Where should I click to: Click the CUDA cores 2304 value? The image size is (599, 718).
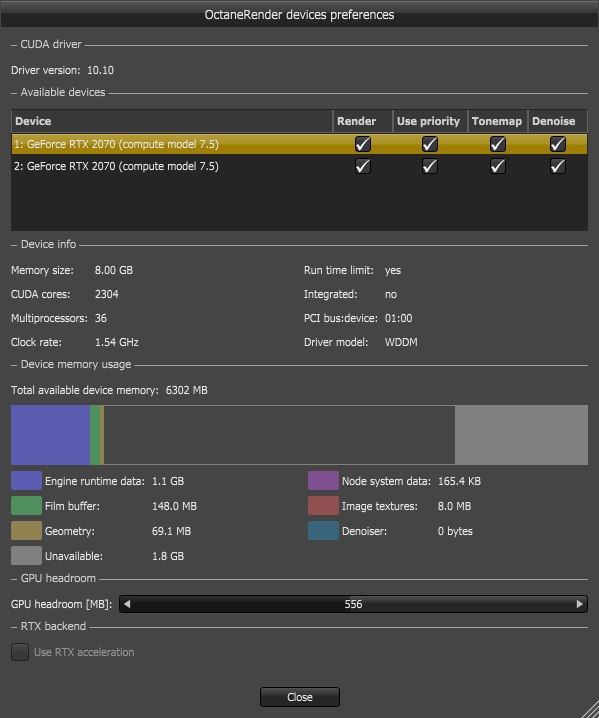point(106,294)
